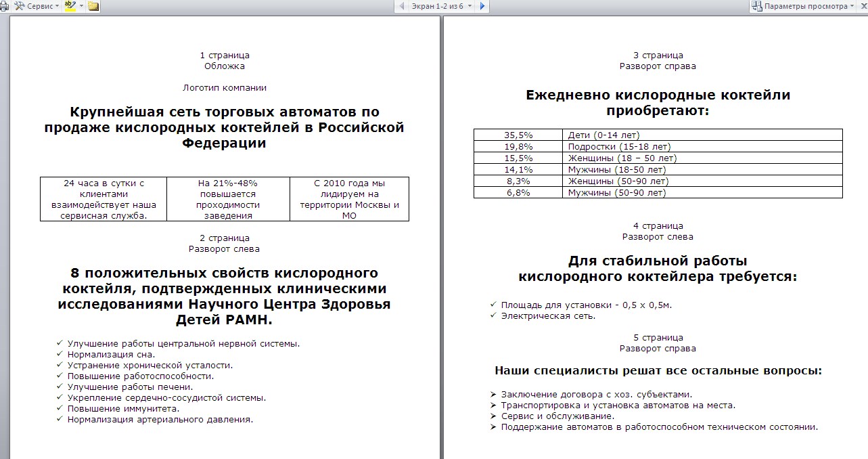Click 'Улучшение работы центральной нервной системы'
The width and height of the screenshot is (868, 459).
pyautogui.click(x=183, y=343)
